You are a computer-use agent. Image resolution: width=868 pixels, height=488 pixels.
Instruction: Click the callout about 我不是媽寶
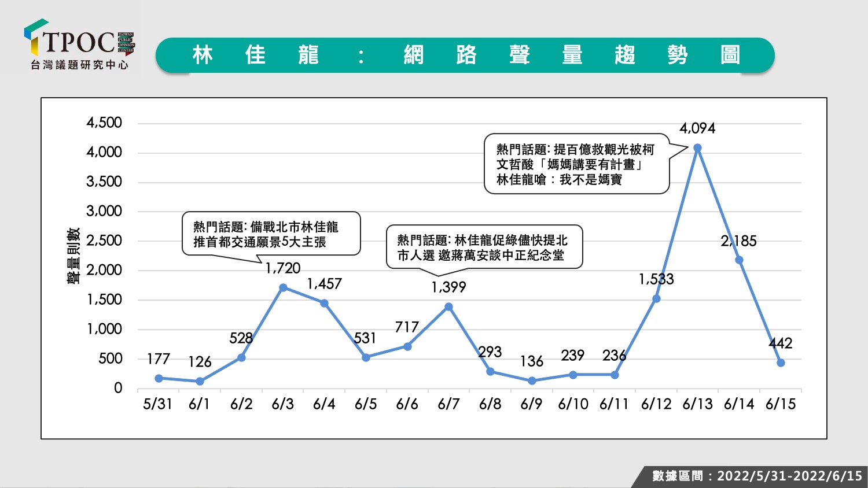coord(577,164)
